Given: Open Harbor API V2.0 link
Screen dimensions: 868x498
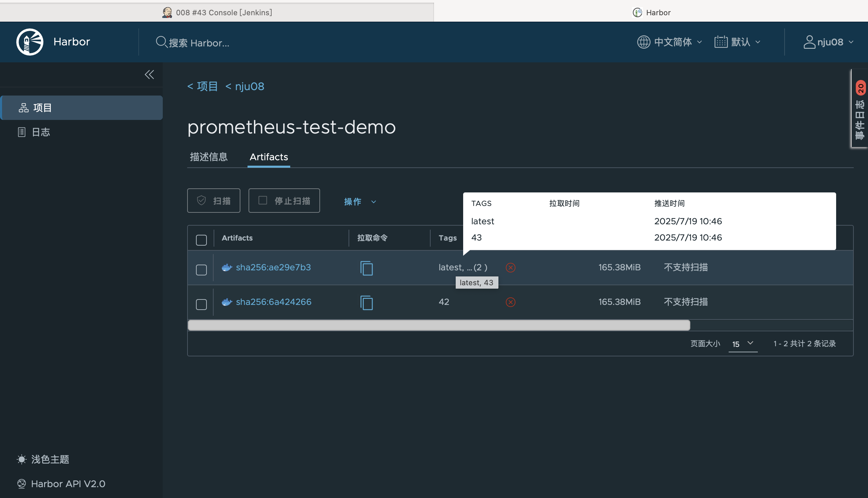Looking at the screenshot, I should (x=61, y=484).
